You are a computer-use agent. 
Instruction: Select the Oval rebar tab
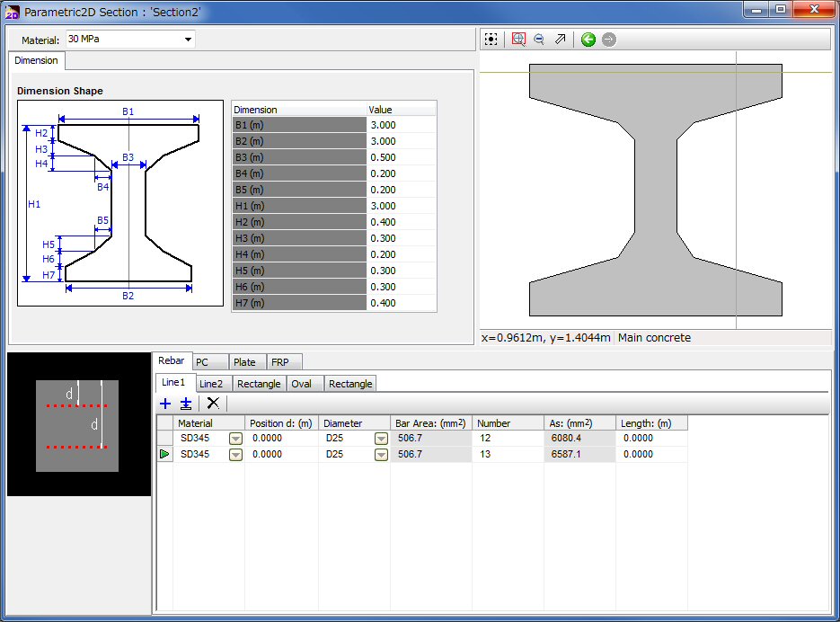tap(302, 384)
